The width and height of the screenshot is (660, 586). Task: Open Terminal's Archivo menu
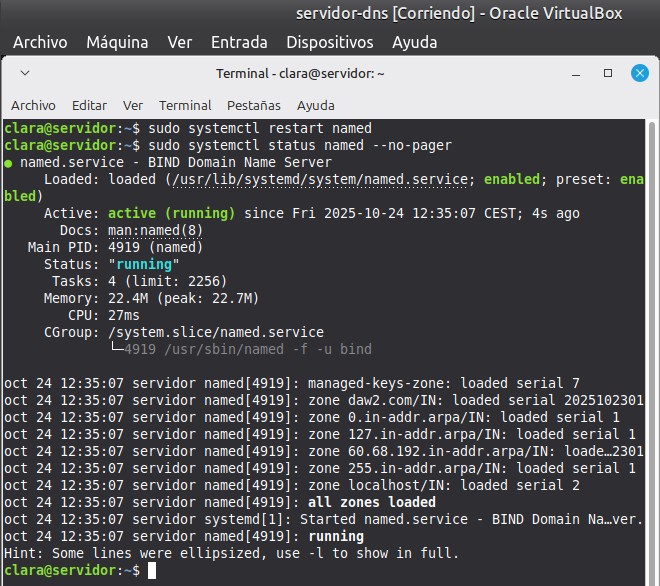point(33,105)
